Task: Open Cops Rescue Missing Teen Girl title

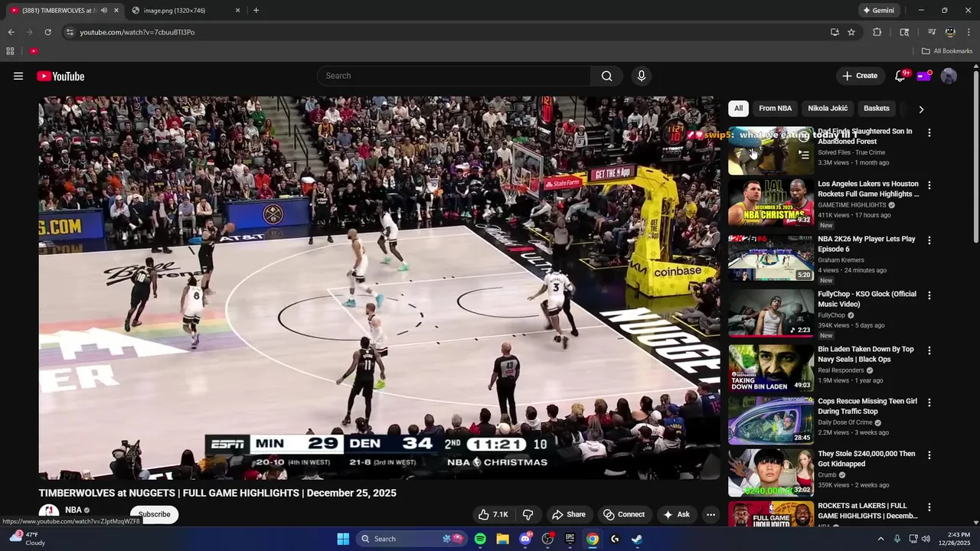Action: (x=867, y=406)
